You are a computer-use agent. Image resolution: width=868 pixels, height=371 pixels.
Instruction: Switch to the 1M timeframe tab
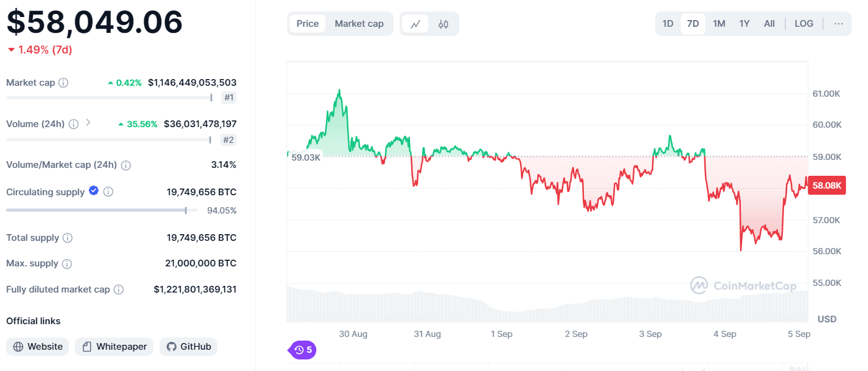[x=718, y=23]
